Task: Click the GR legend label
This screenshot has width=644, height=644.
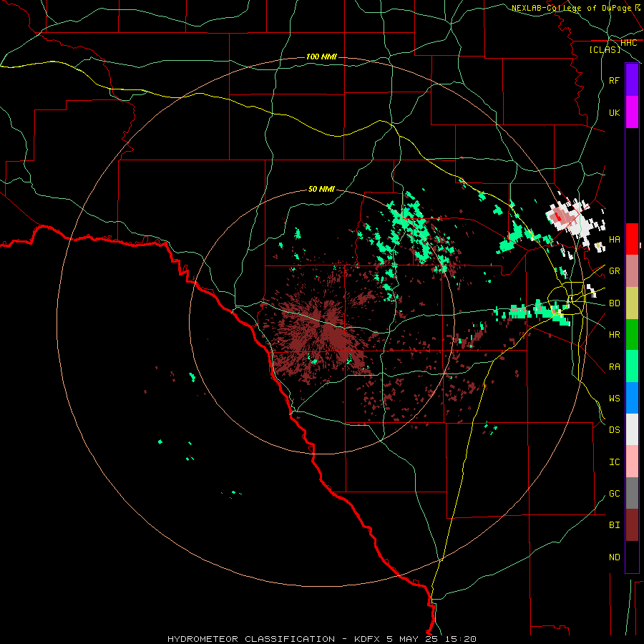Action: coord(614,271)
